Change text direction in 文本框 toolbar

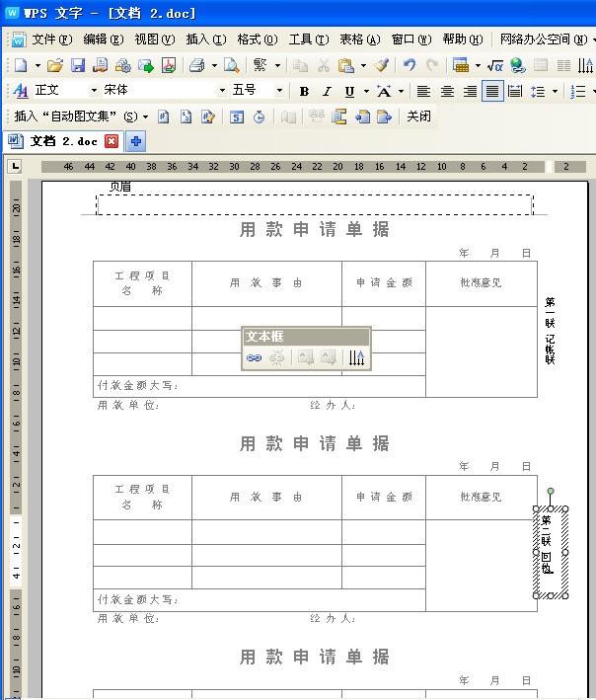[x=357, y=357]
